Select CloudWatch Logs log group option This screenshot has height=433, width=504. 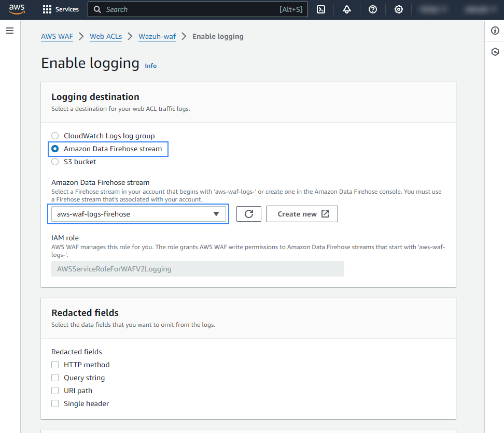55,136
